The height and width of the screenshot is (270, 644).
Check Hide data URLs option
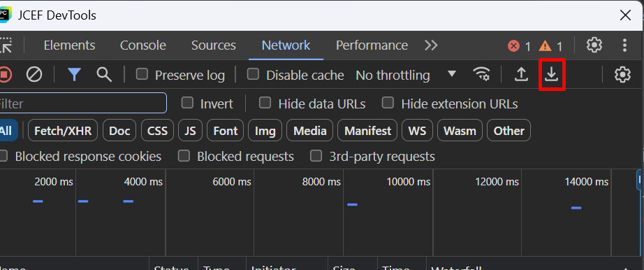[x=265, y=103]
